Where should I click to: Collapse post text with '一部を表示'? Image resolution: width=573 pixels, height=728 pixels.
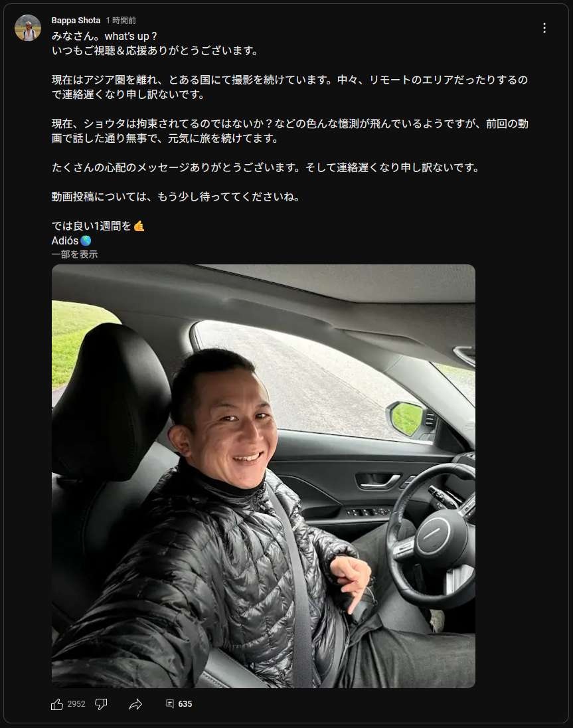pos(74,254)
